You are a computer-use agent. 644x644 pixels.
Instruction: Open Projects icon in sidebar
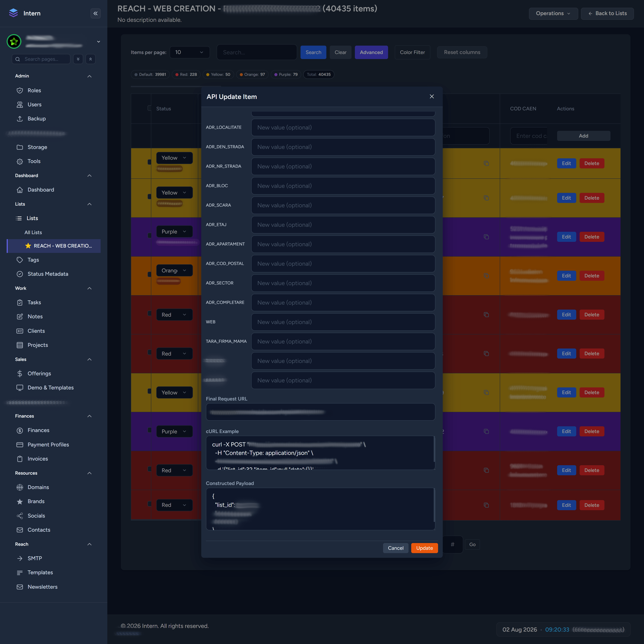pyautogui.click(x=20, y=345)
